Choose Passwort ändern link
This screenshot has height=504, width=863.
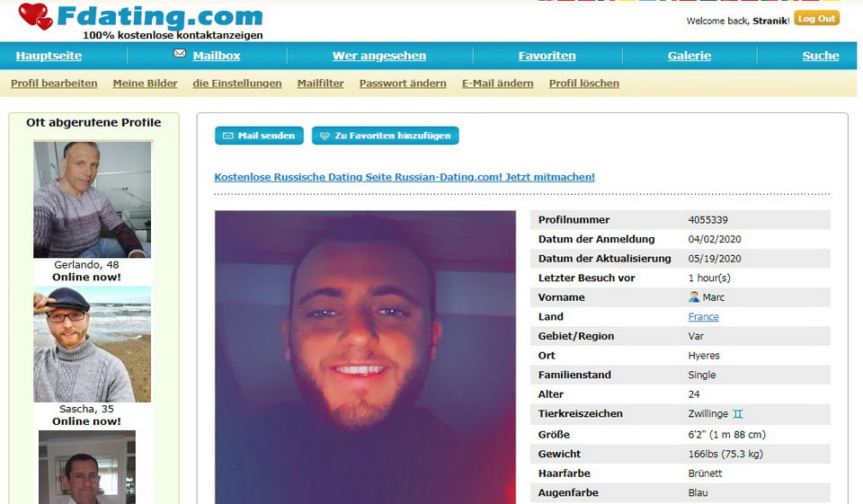click(x=403, y=83)
